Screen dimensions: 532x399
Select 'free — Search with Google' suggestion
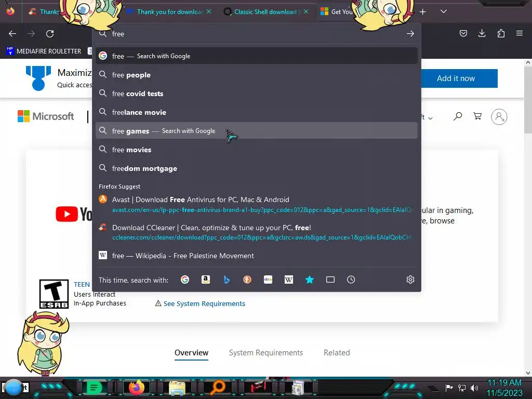(257, 56)
